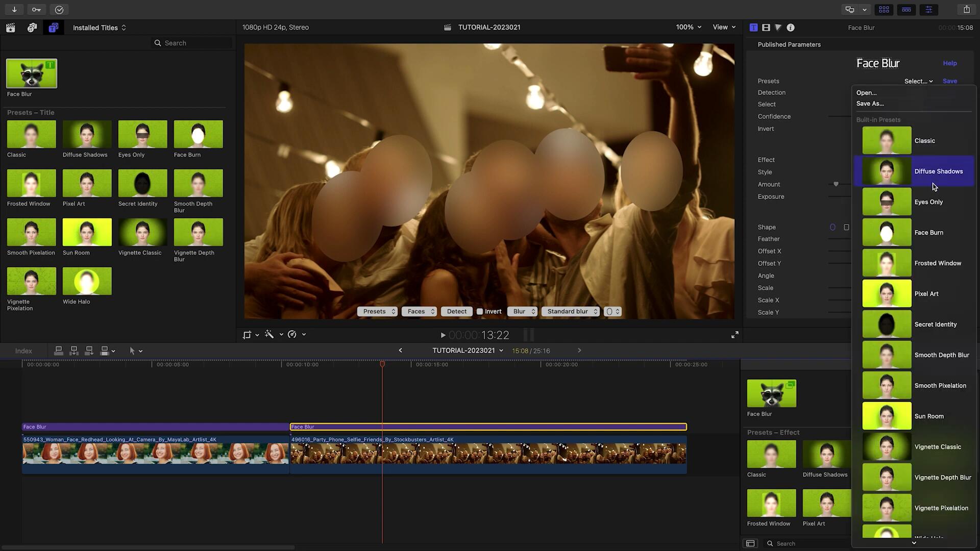Select the oval Shape option
Viewport: 980px width, 551px height.
832,227
